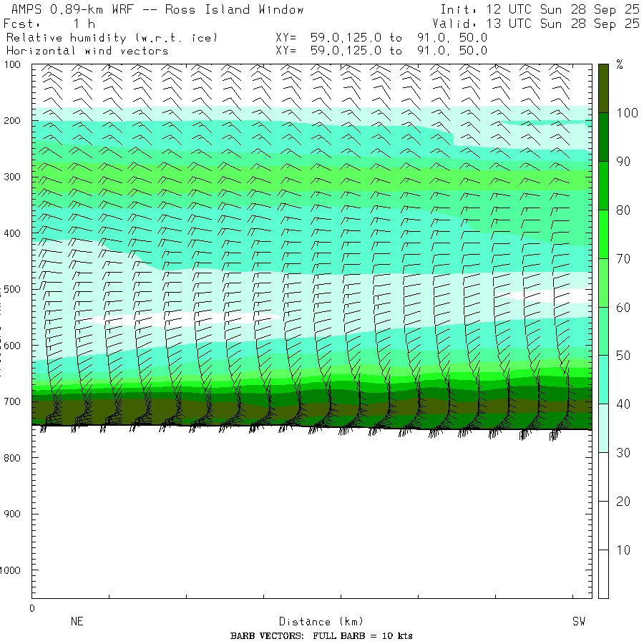Click the 100 label beside the colorbar
This screenshot has width=644, height=644.
[627, 113]
